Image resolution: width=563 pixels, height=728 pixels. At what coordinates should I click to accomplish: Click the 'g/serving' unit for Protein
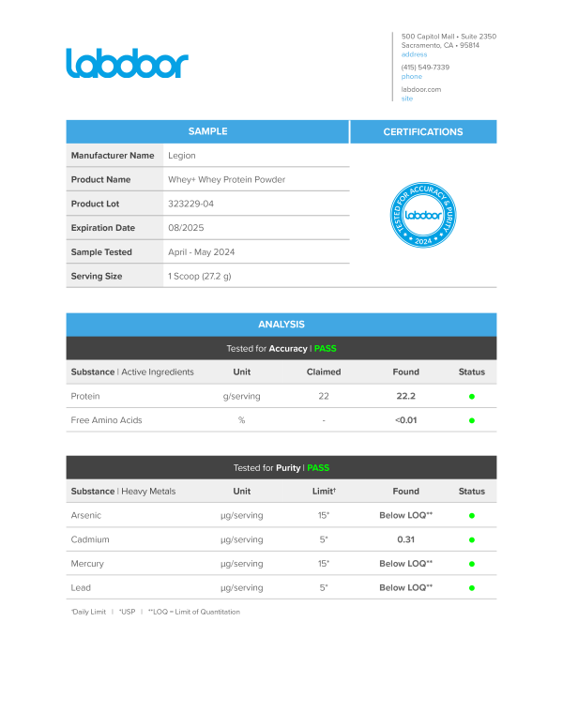(241, 397)
